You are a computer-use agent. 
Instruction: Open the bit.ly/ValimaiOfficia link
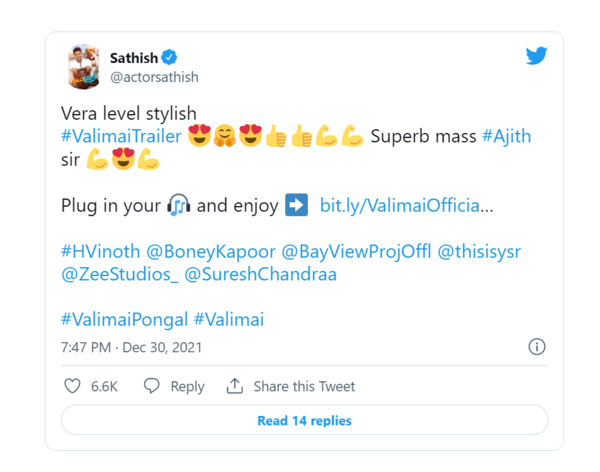pyautogui.click(x=406, y=206)
